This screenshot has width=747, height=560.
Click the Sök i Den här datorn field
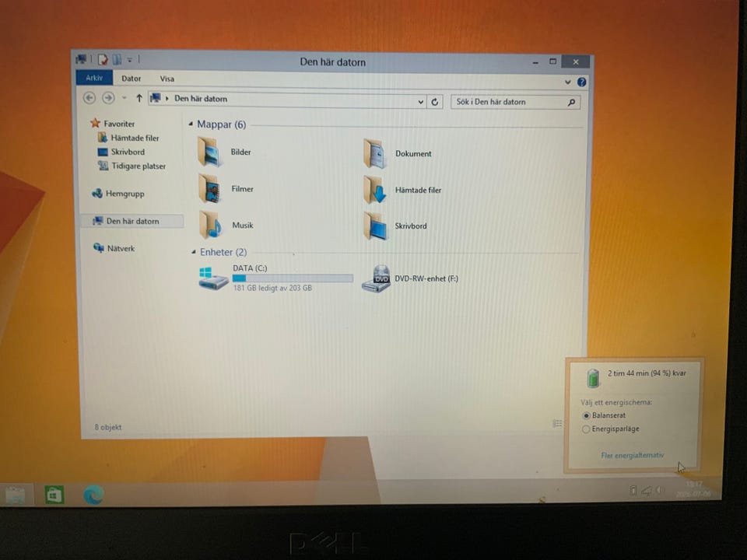tap(515, 102)
